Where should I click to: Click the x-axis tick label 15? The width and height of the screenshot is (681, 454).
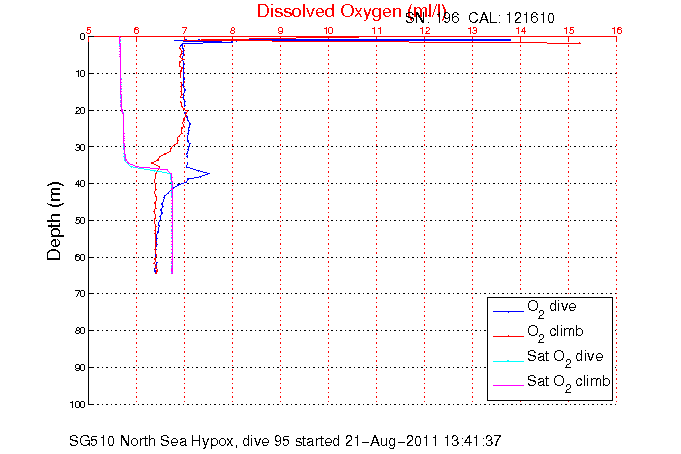coord(569,31)
